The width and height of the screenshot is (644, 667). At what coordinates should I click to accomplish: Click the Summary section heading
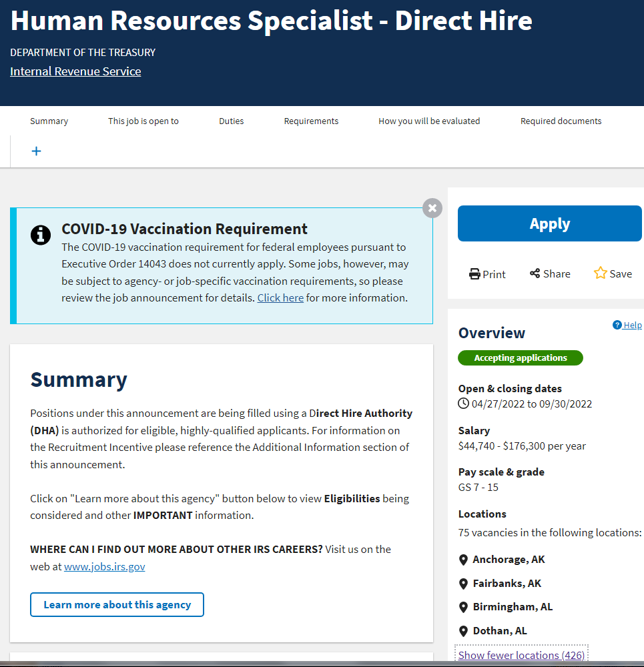(79, 380)
